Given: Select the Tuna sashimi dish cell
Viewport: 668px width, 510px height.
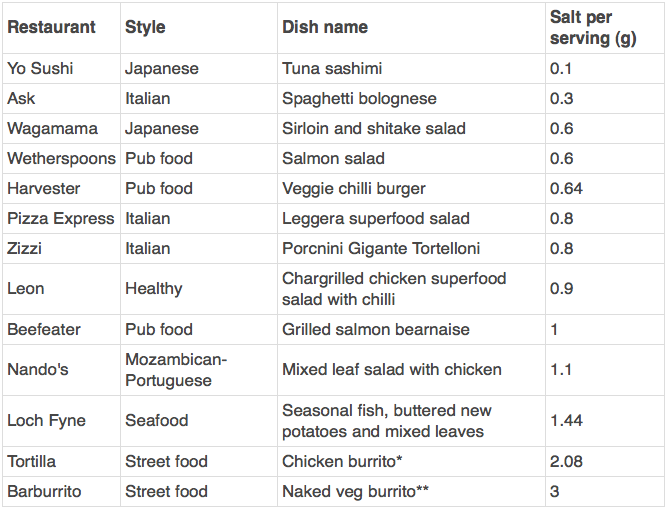Looking at the screenshot, I should [411, 69].
